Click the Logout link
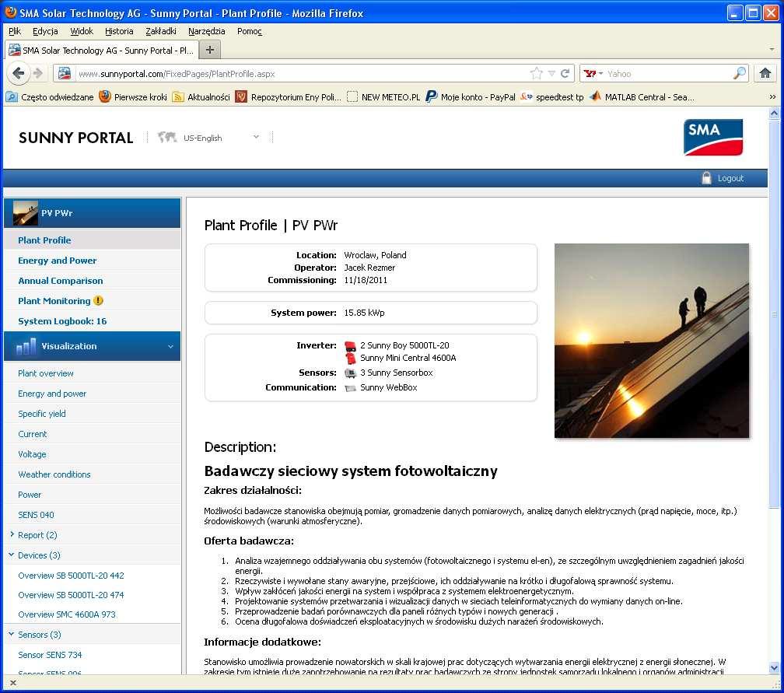784x693 pixels. coord(731,179)
